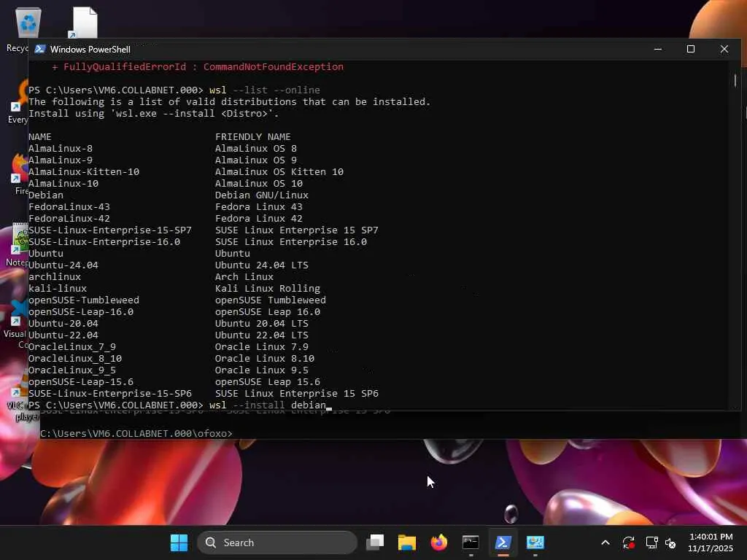Click 'Ubuntu 24.04 LTS' friendly name
This screenshot has height=560, width=747.
click(x=262, y=265)
